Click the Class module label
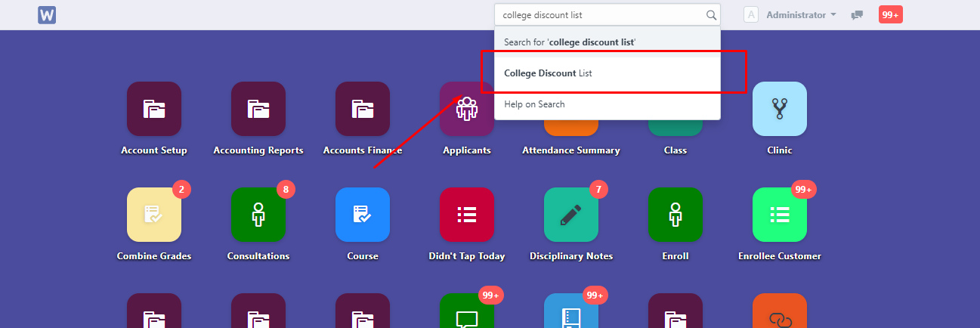Screen dimensions: 980x328 click(x=675, y=150)
